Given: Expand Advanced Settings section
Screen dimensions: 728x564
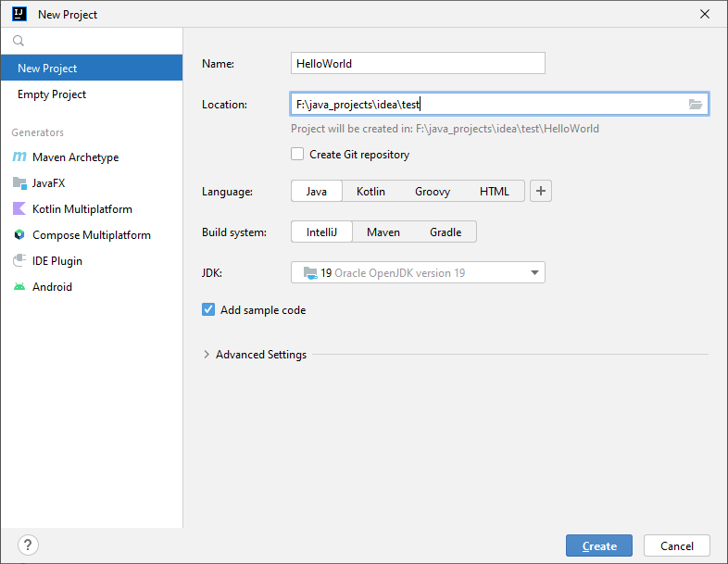Looking at the screenshot, I should pyautogui.click(x=207, y=355).
